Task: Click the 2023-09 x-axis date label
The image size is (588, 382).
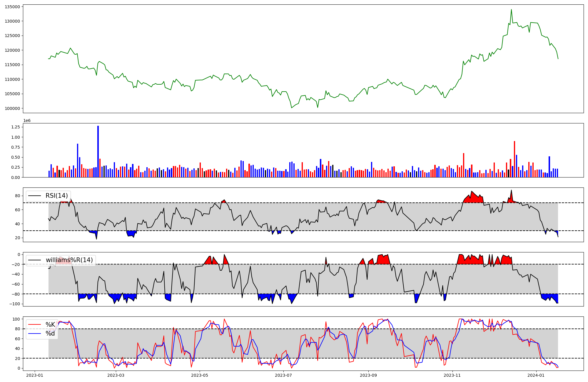Action: click(x=368, y=375)
